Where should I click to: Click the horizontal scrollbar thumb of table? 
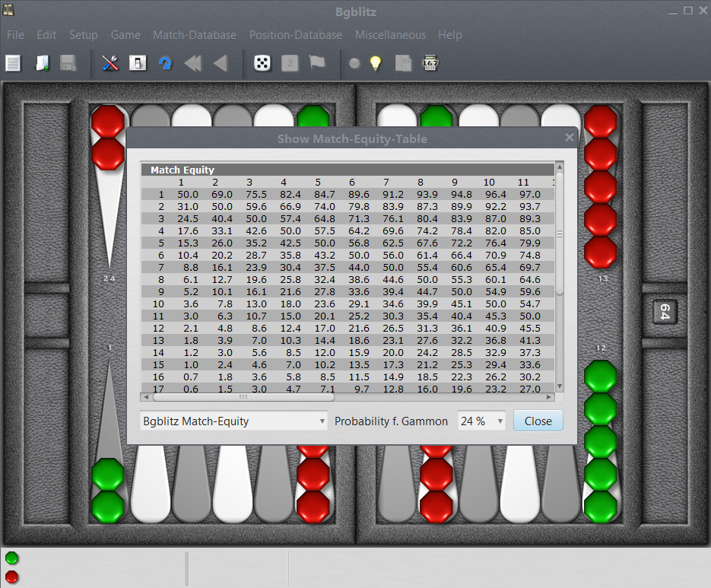tap(243, 397)
